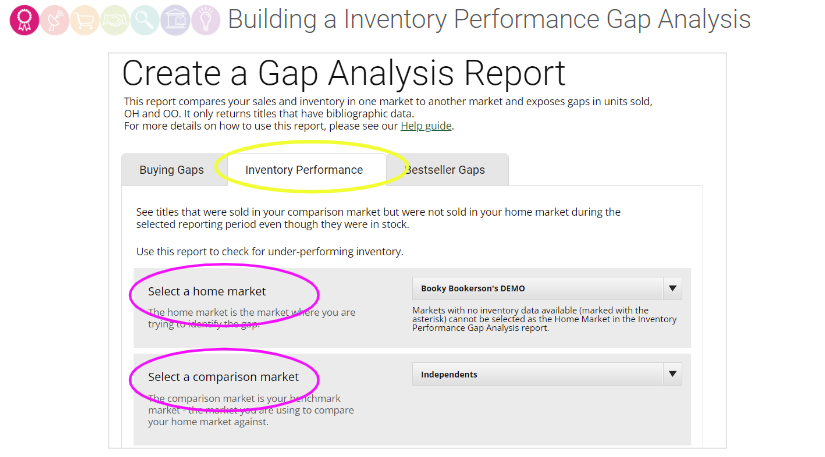Open the Independents combo box
The height and width of the screenshot is (457, 825).
(x=547, y=374)
